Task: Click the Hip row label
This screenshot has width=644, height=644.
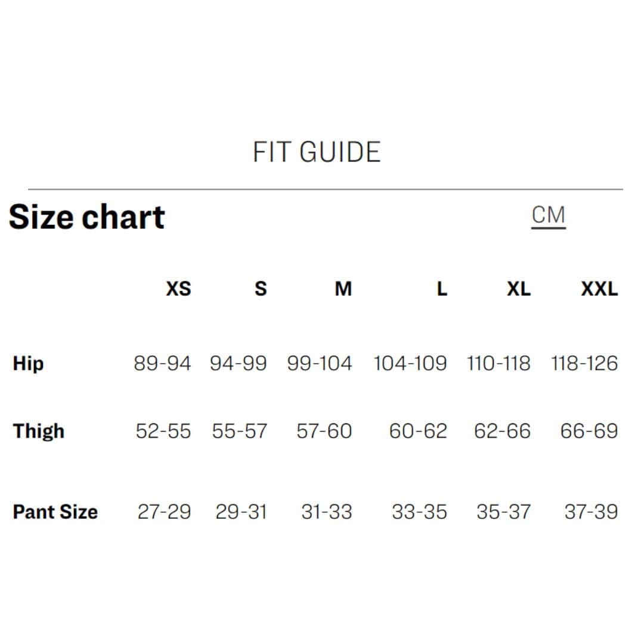Action: coord(28,363)
